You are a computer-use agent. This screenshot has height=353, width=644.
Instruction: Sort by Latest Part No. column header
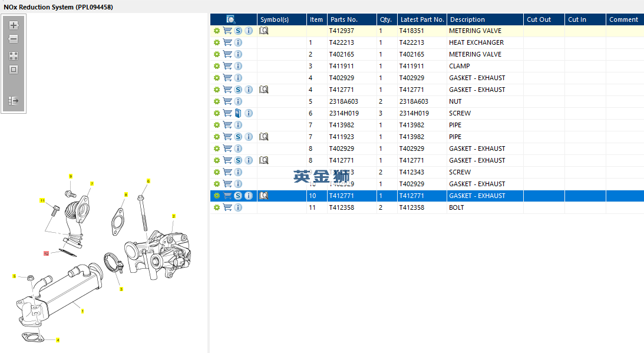point(422,19)
